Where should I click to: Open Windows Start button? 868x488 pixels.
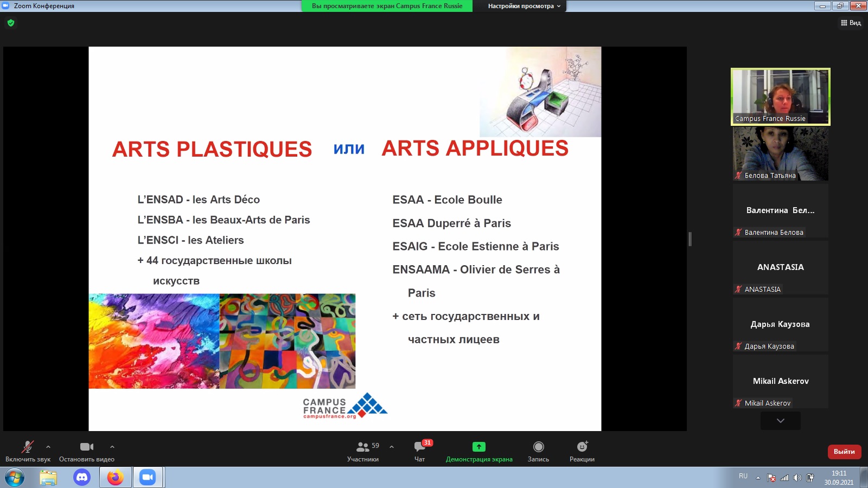15,478
